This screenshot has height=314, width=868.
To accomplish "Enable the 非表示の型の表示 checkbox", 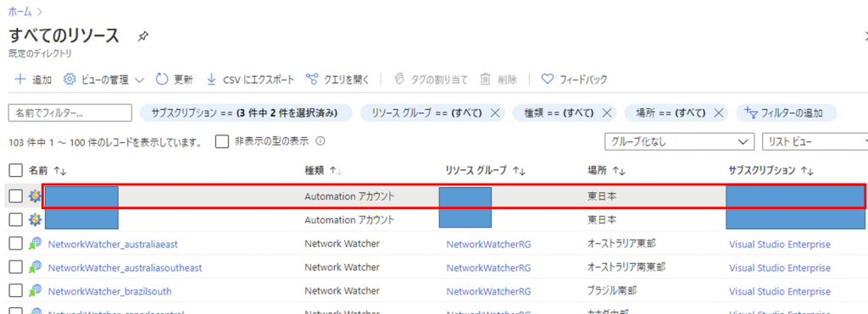I will tap(222, 141).
